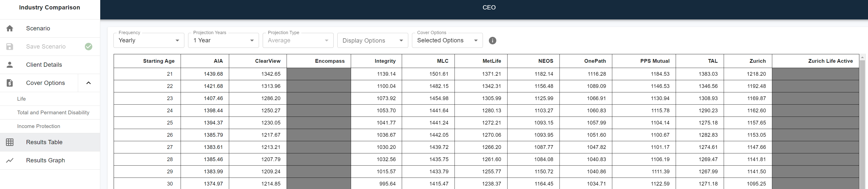
Task: Click the AIA column header
Action: (x=205, y=61)
